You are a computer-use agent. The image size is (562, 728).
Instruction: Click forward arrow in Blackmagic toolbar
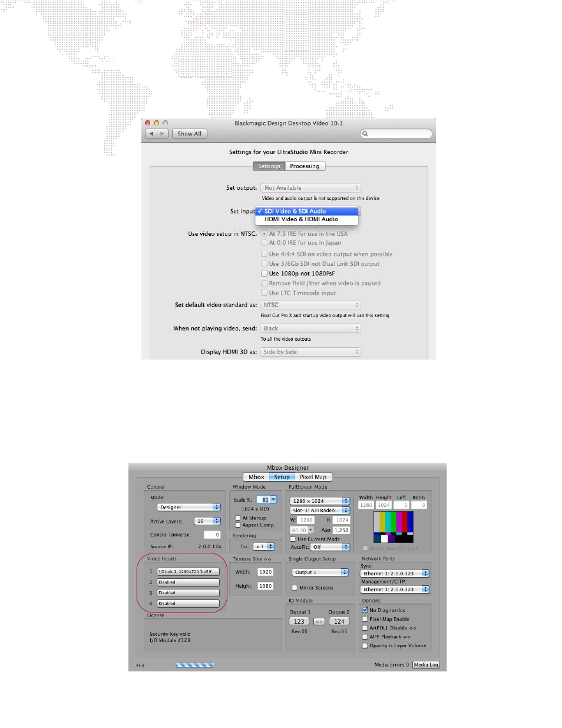pos(163,134)
